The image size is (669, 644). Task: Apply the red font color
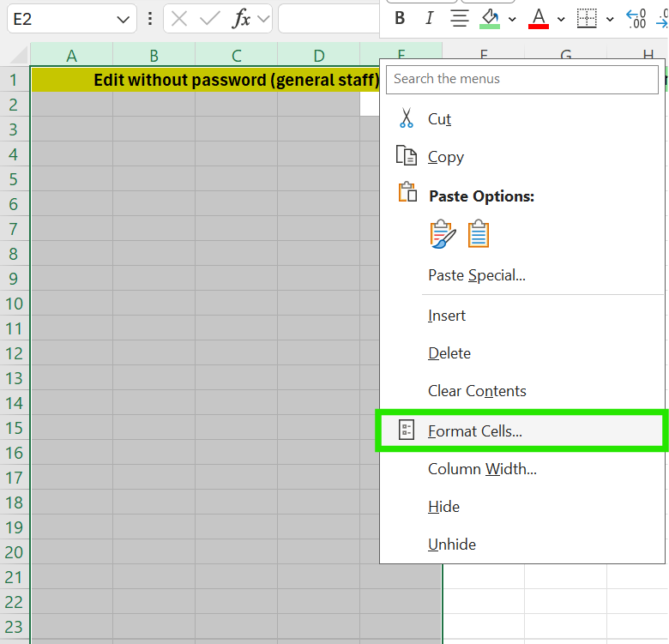pos(539,19)
